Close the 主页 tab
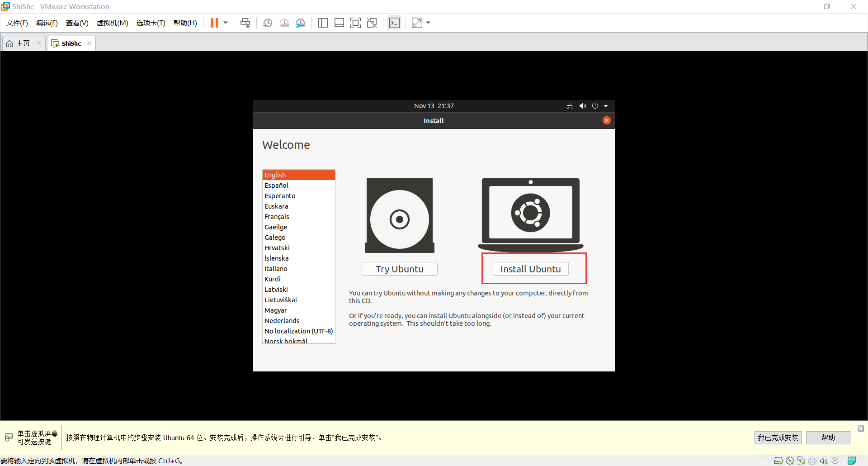 pyautogui.click(x=39, y=43)
